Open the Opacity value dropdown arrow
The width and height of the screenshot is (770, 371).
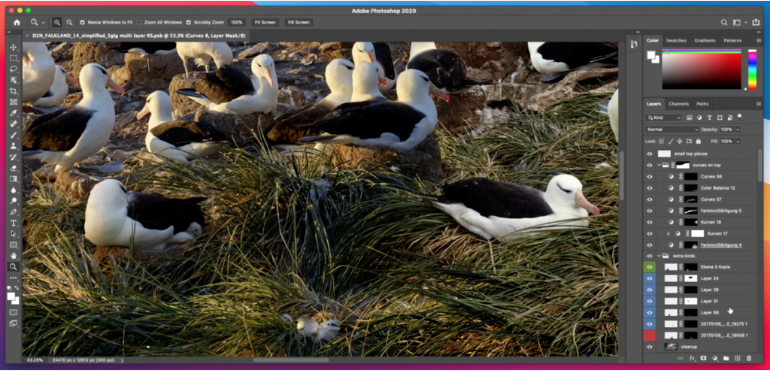(738, 129)
